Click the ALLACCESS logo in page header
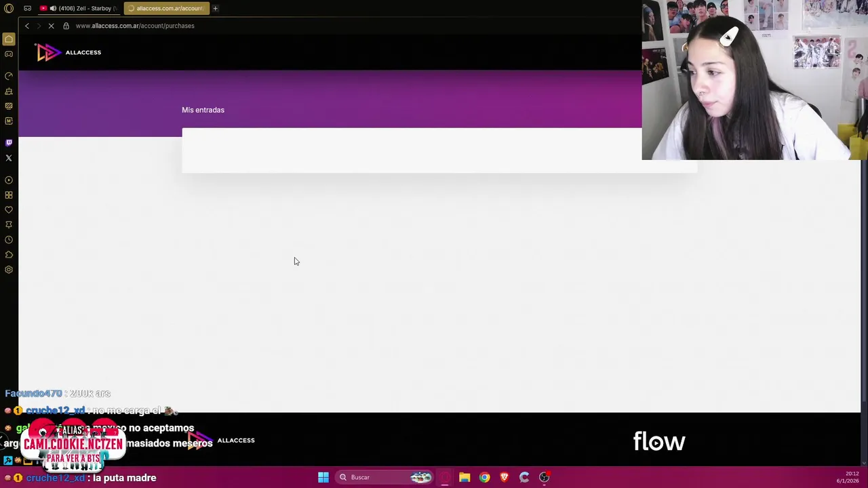Image resolution: width=868 pixels, height=488 pixels. (x=68, y=52)
